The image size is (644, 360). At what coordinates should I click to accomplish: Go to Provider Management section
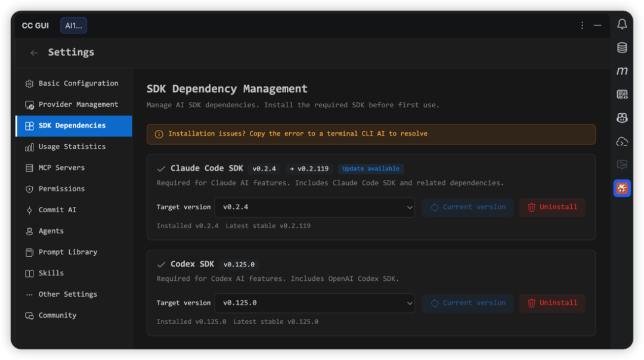(74, 105)
